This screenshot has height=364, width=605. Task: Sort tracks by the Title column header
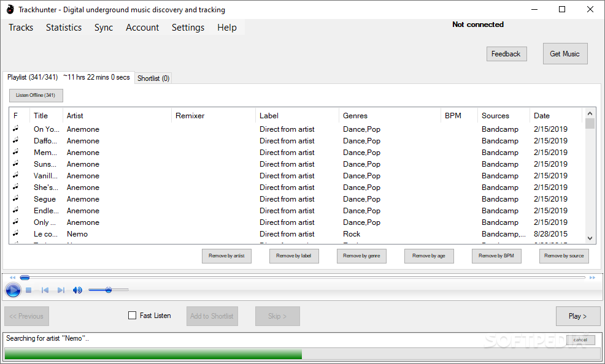click(46, 116)
